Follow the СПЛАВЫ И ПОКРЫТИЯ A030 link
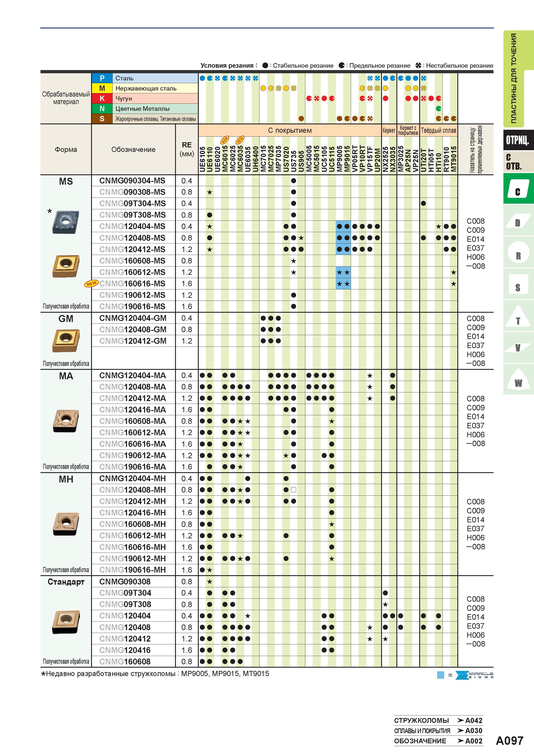 pyautogui.click(x=438, y=731)
